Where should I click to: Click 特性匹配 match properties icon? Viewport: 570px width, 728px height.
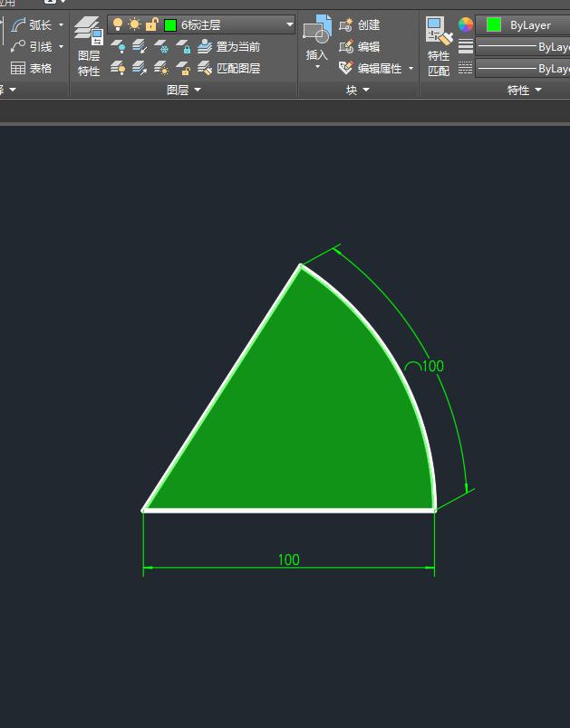click(439, 46)
